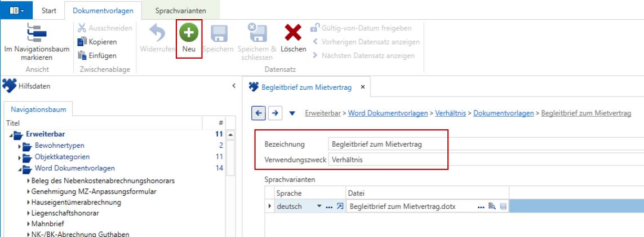
Task: Click Im Navigationsbaum markieren icon
Action: (x=37, y=33)
